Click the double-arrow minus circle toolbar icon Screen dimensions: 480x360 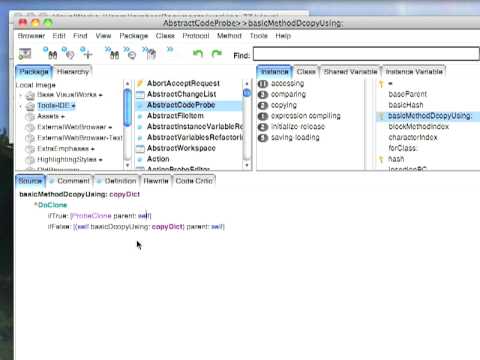tap(130, 53)
